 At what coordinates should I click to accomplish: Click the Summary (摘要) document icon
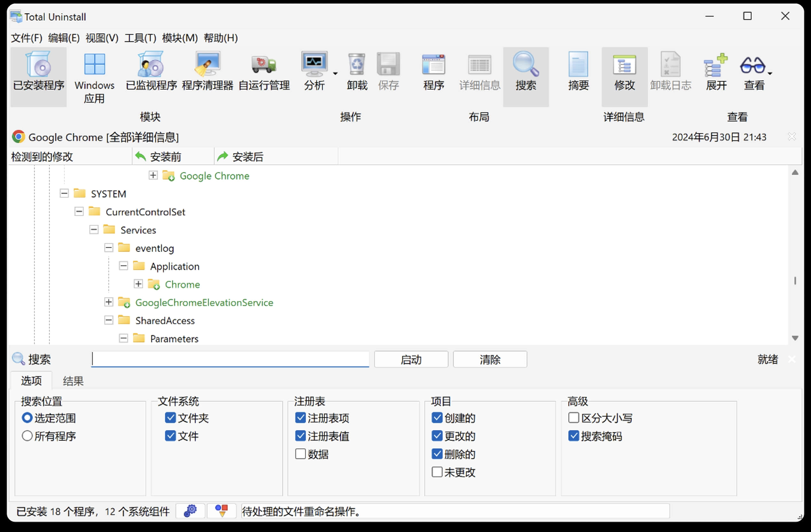(x=578, y=65)
